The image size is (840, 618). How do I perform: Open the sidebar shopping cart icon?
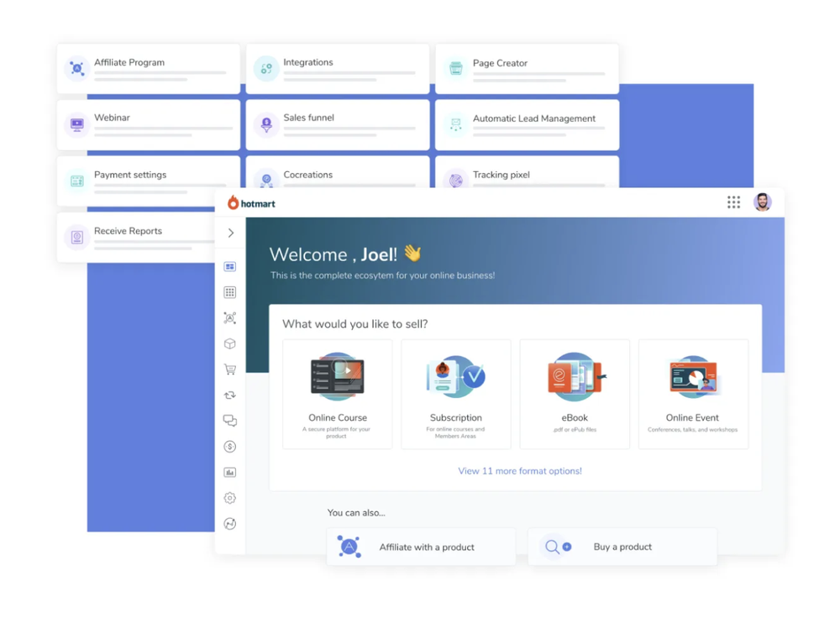click(x=230, y=369)
